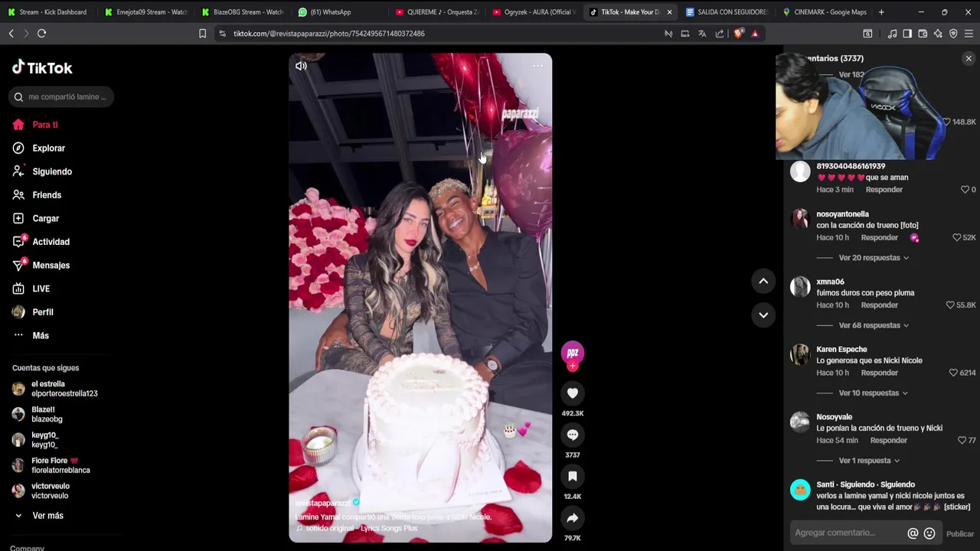The height and width of the screenshot is (551, 980).
Task: Like Nosoyvale's comment
Action: [962, 441]
